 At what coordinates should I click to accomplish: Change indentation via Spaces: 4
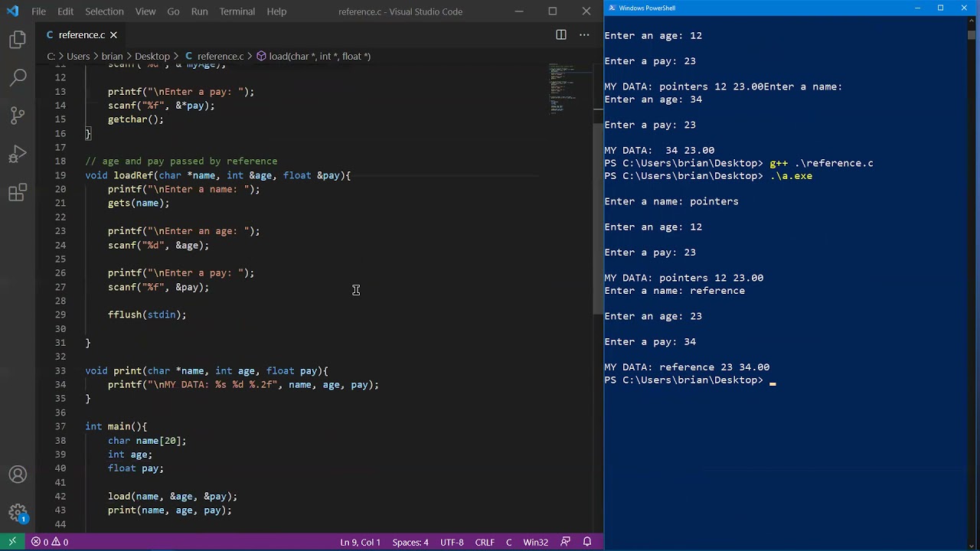[x=410, y=542]
